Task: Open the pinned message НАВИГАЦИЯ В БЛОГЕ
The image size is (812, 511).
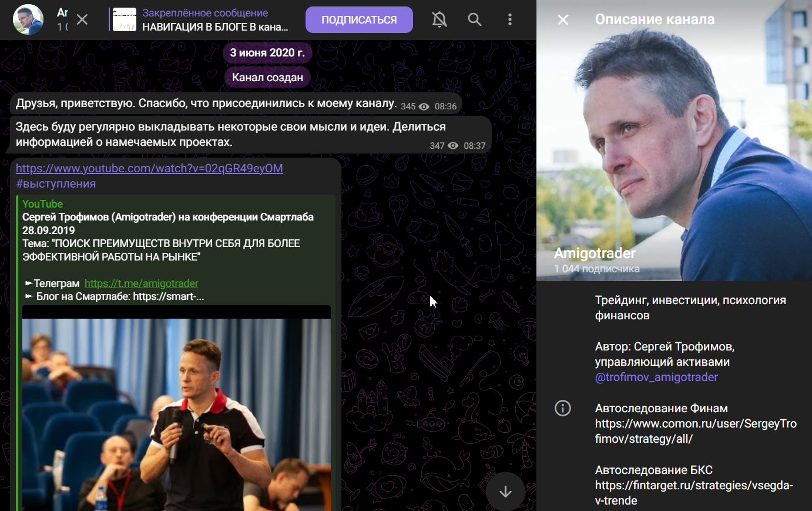Action: pyautogui.click(x=215, y=27)
